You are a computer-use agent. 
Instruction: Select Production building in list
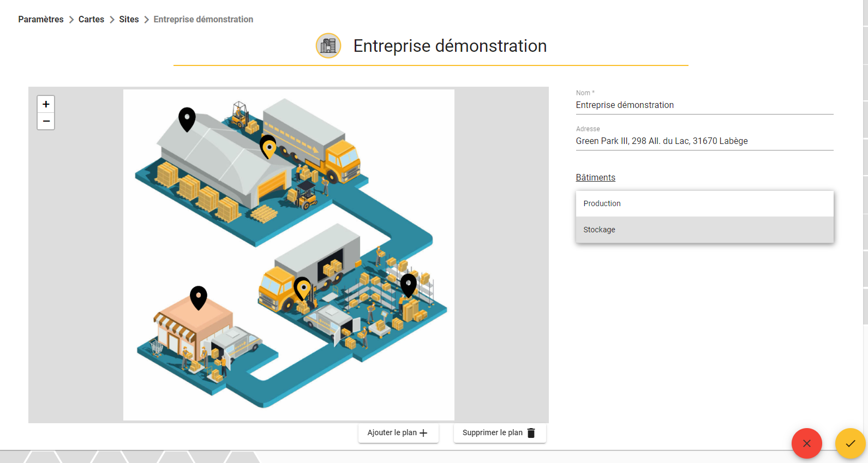click(704, 203)
